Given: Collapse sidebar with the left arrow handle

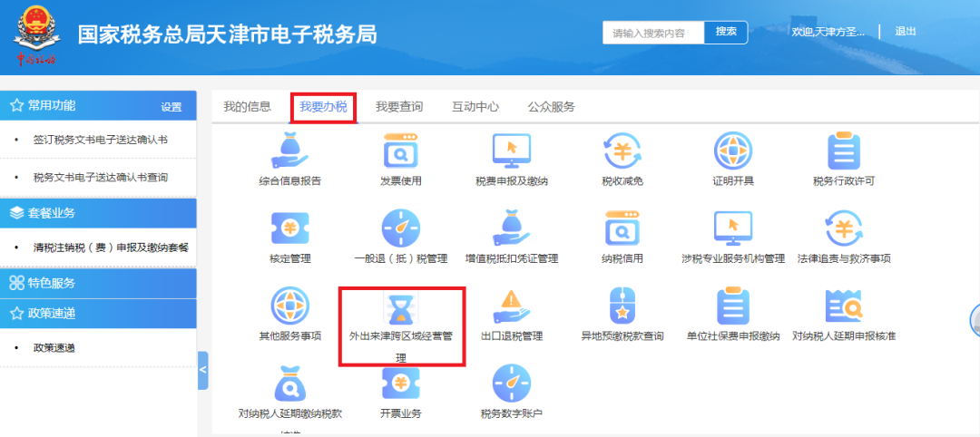Looking at the screenshot, I should pos(202,370).
